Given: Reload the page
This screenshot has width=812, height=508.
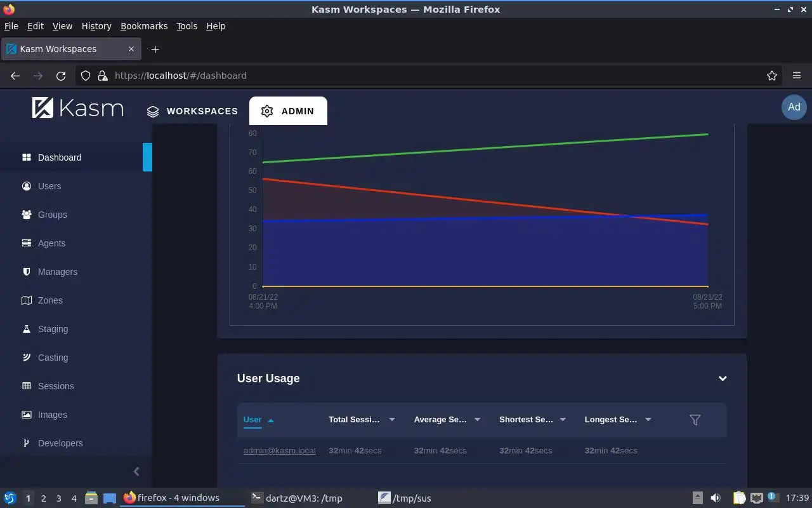Looking at the screenshot, I should click(x=61, y=76).
